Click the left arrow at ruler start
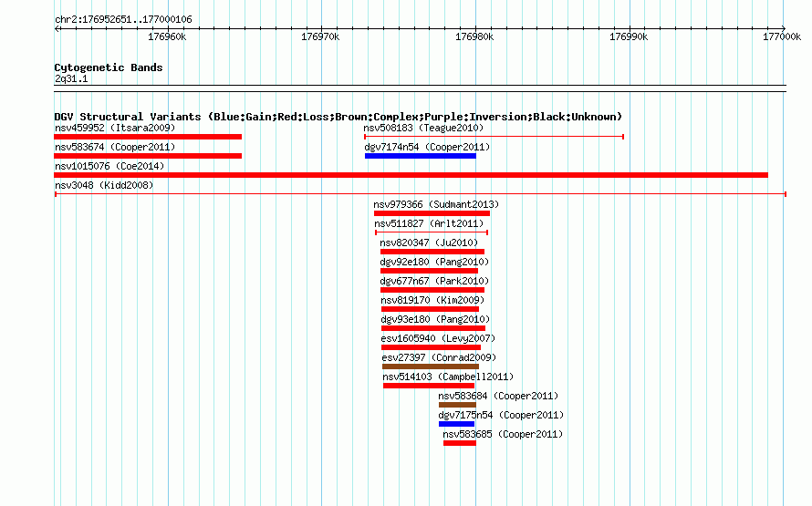This screenshot has height=506, width=812. [57, 29]
